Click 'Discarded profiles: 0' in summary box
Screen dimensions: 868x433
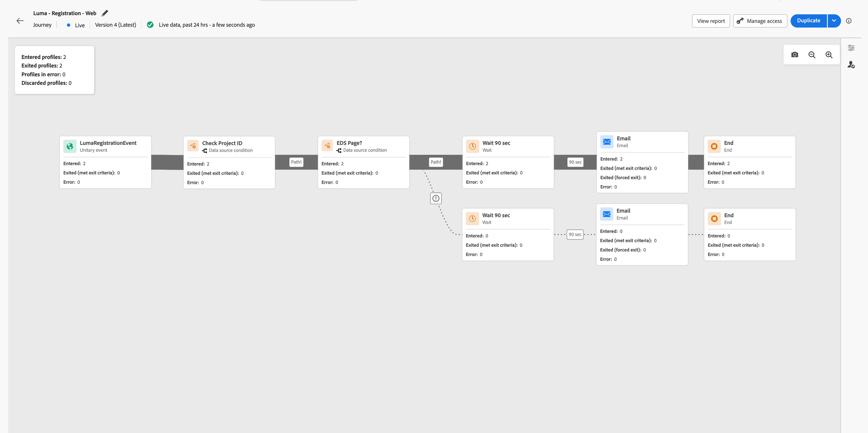tap(47, 83)
